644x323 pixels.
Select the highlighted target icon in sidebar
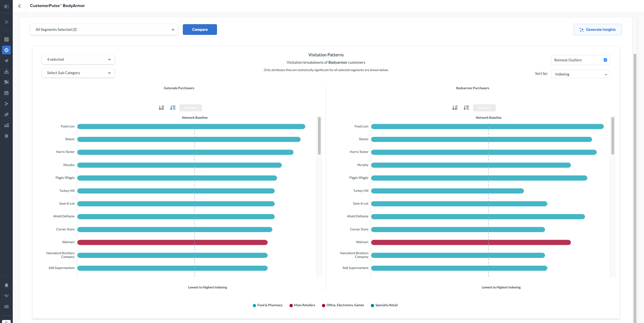tap(6, 50)
